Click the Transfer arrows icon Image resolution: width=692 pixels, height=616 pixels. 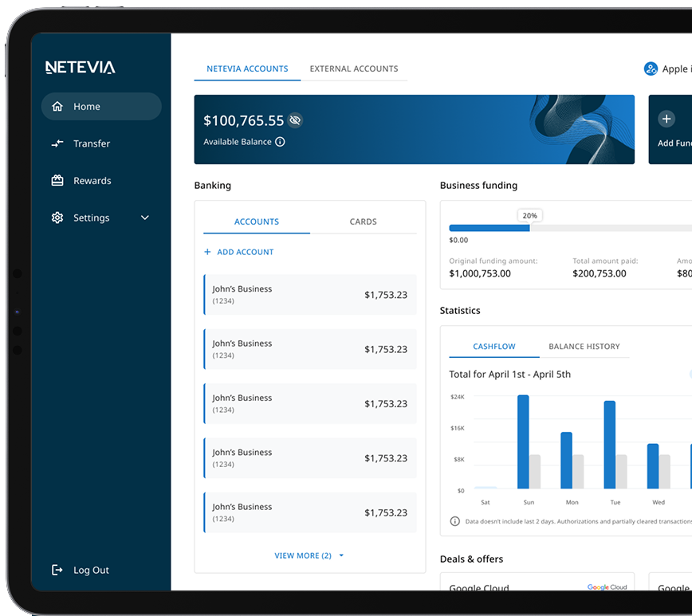pos(57,143)
